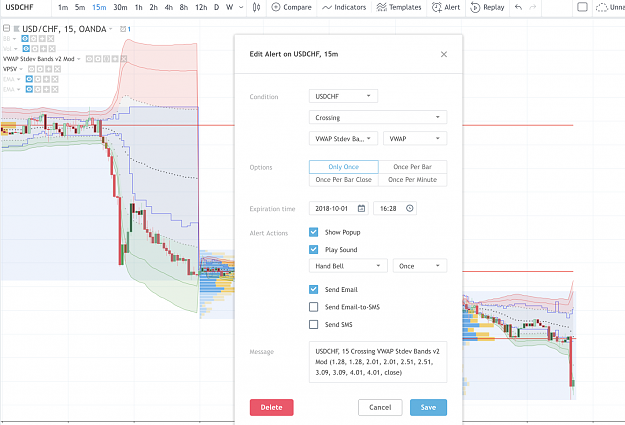625x425 pixels.
Task: Click the fullscreen layout square icon
Action: coord(582,7)
